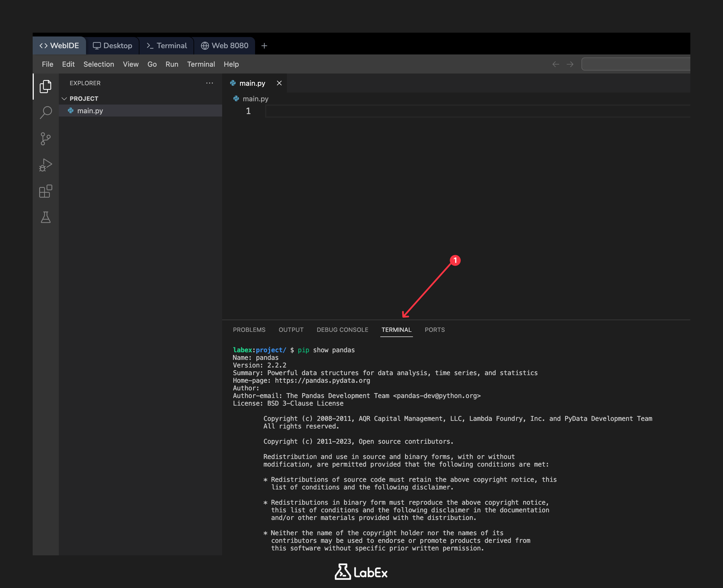The width and height of the screenshot is (723, 588).
Task: Switch to the DEBUG CONSOLE panel tab
Action: 342,330
